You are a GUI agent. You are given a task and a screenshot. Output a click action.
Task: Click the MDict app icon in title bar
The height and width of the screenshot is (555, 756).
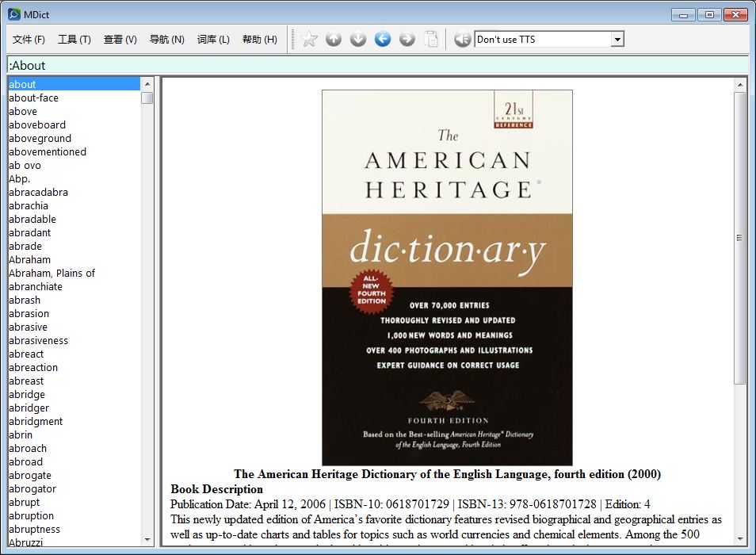click(x=13, y=13)
